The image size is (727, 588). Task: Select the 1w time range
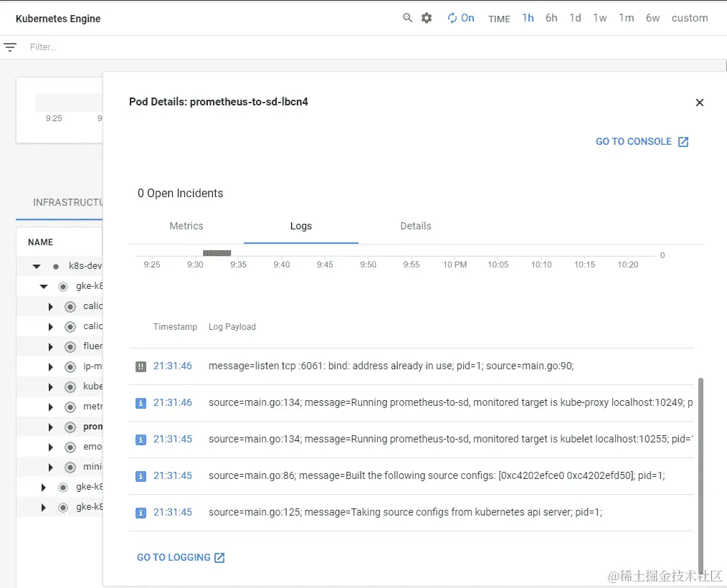(600, 18)
